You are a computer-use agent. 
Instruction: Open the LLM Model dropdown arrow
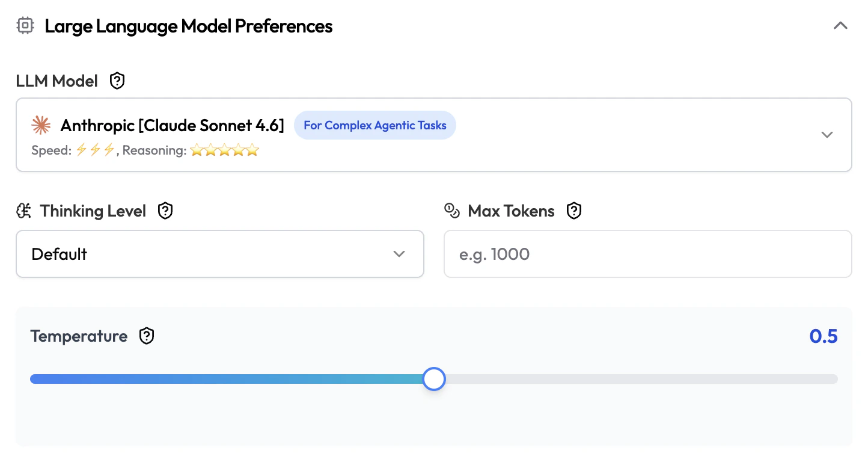click(x=827, y=135)
